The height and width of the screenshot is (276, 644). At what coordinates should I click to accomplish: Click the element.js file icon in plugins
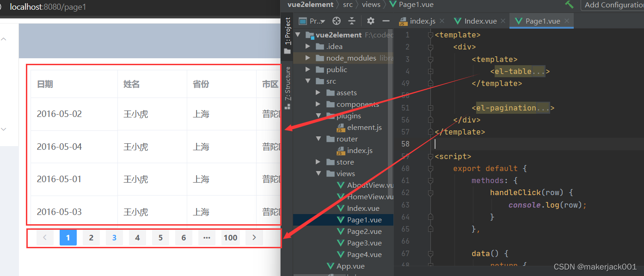[x=341, y=128]
